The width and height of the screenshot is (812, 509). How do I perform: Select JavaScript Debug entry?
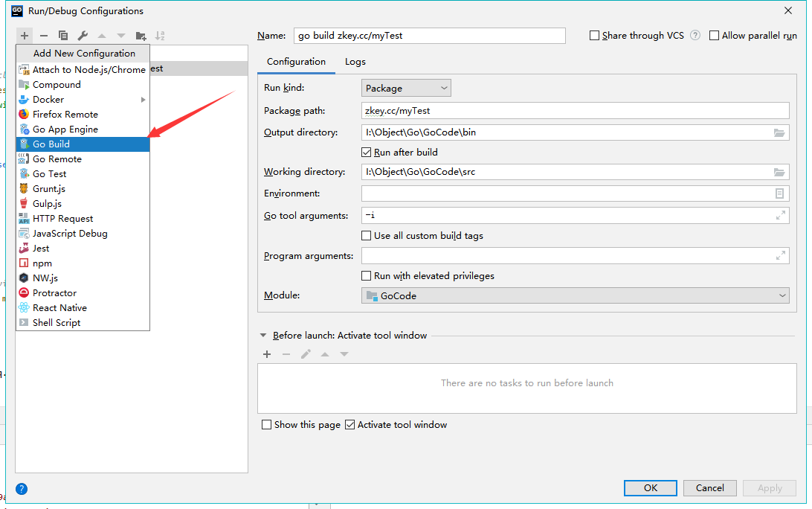(83, 234)
